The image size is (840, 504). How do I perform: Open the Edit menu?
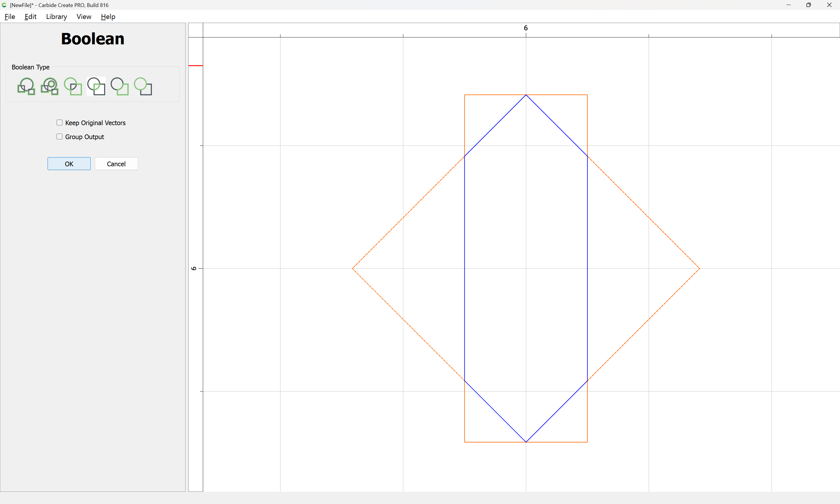30,17
